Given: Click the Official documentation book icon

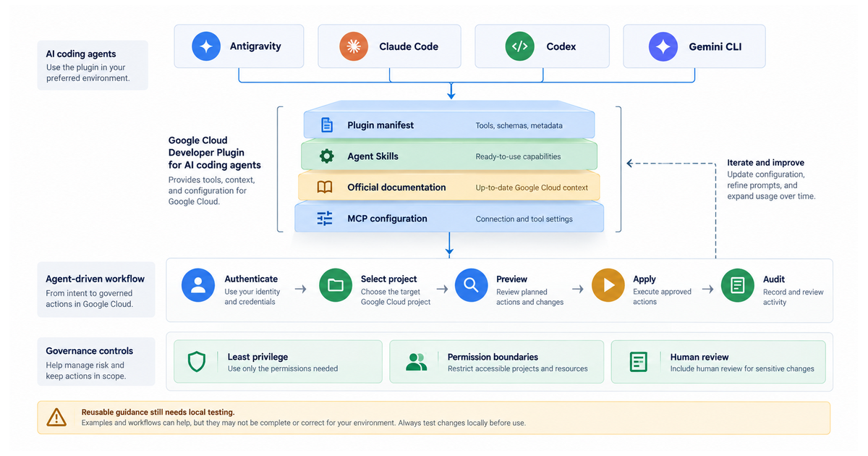Looking at the screenshot, I should point(325,187).
